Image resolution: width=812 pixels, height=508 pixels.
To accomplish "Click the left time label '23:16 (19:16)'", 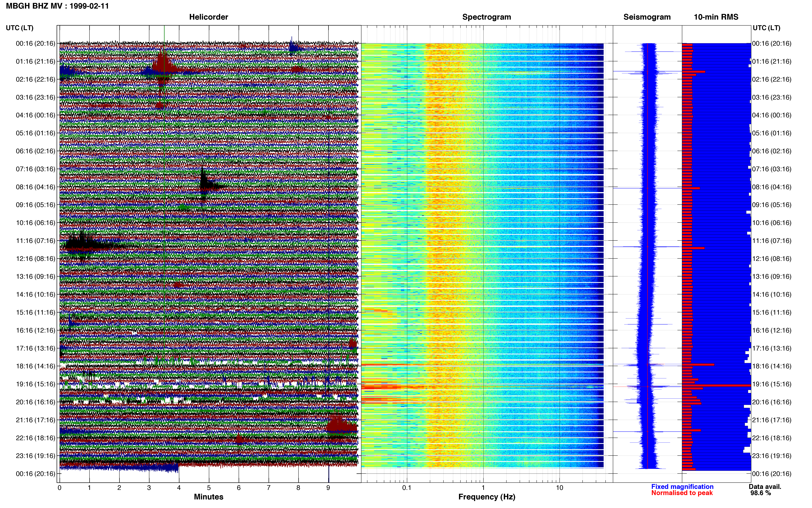I will pyautogui.click(x=36, y=456).
